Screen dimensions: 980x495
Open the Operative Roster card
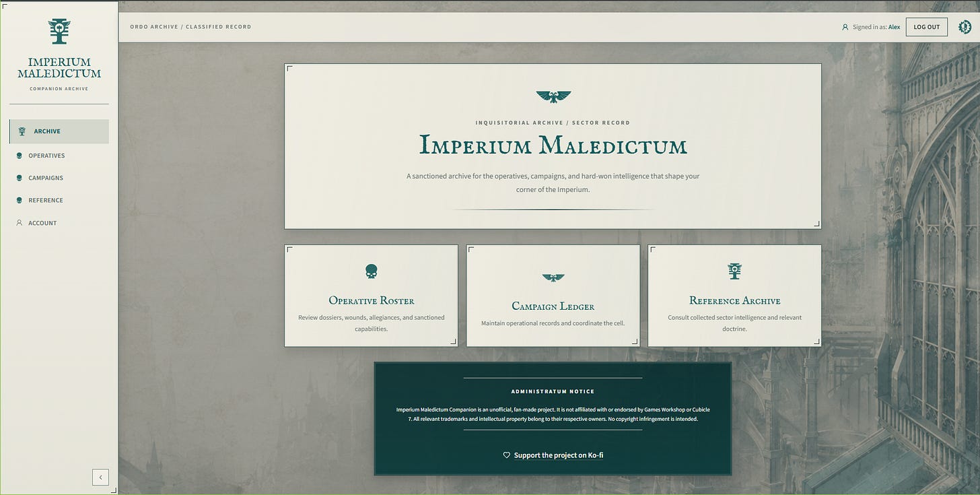[x=371, y=296]
